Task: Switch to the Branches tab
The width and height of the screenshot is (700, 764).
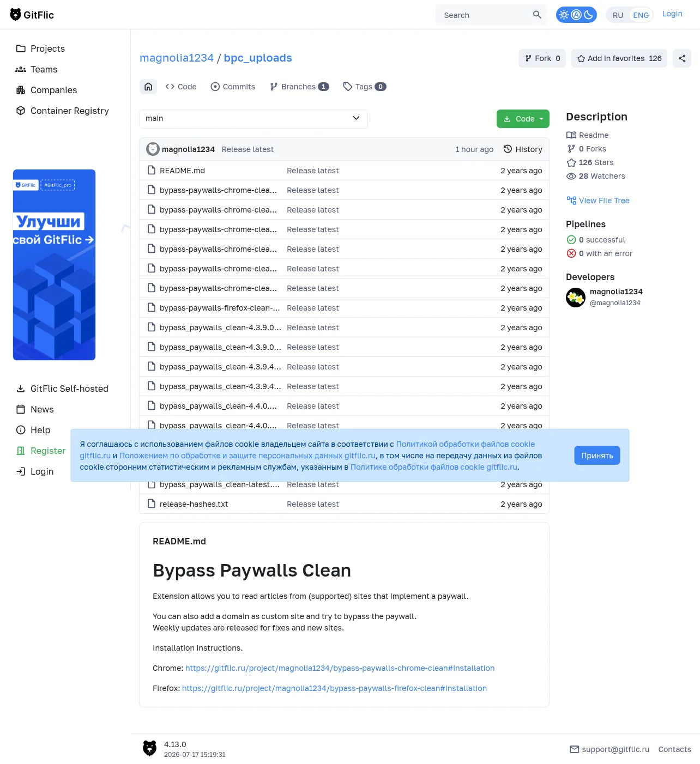Action: 299,87
